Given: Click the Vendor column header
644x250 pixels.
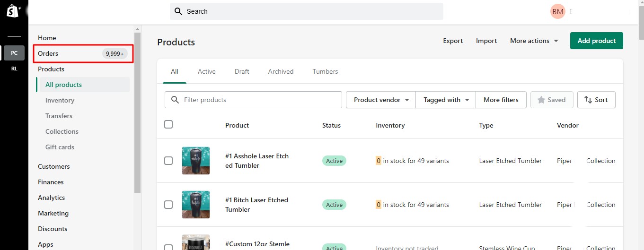Looking at the screenshot, I should pos(568,125).
